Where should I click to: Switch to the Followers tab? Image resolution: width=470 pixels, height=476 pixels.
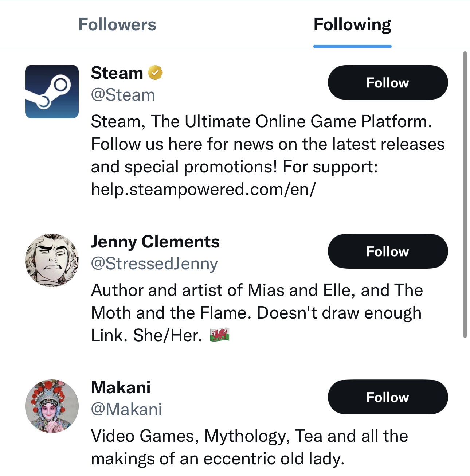point(117,25)
